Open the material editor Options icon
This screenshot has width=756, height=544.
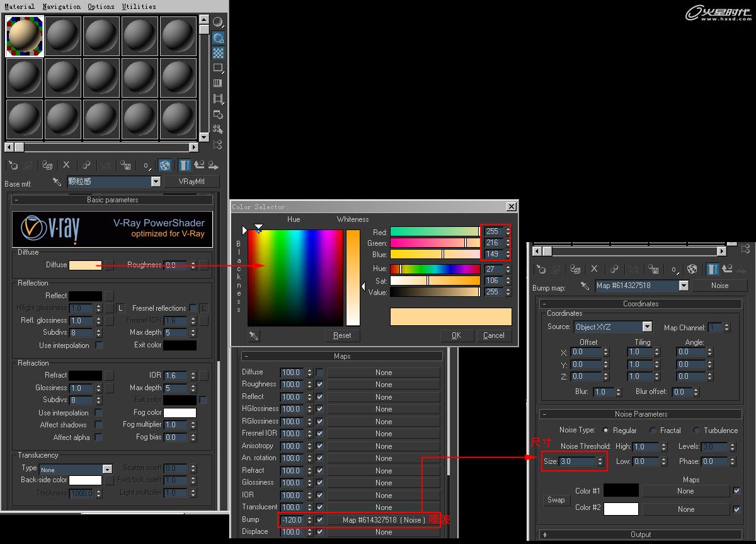click(x=218, y=114)
